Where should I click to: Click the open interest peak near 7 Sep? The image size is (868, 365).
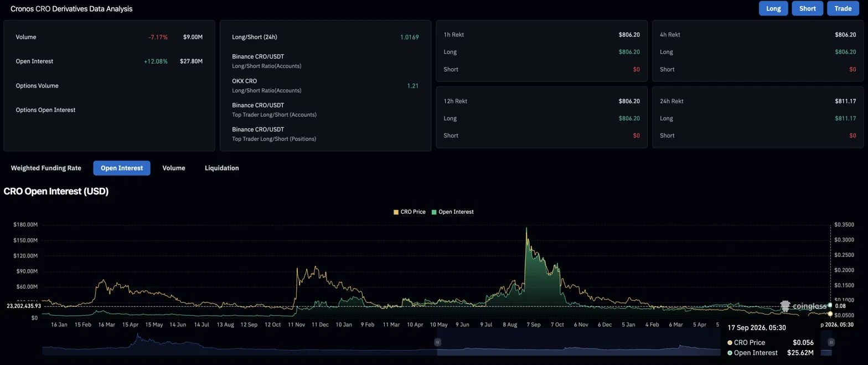tap(526, 228)
